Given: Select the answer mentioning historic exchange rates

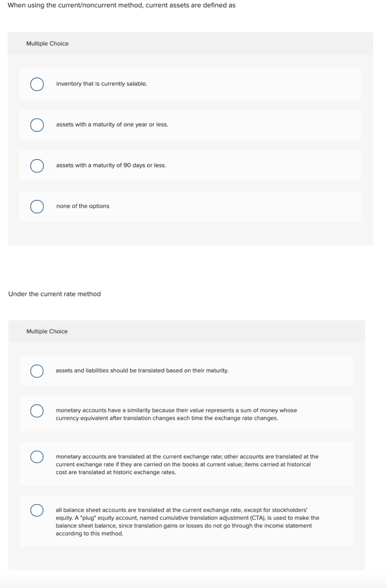Looking at the screenshot, I should pyautogui.click(x=37, y=457).
